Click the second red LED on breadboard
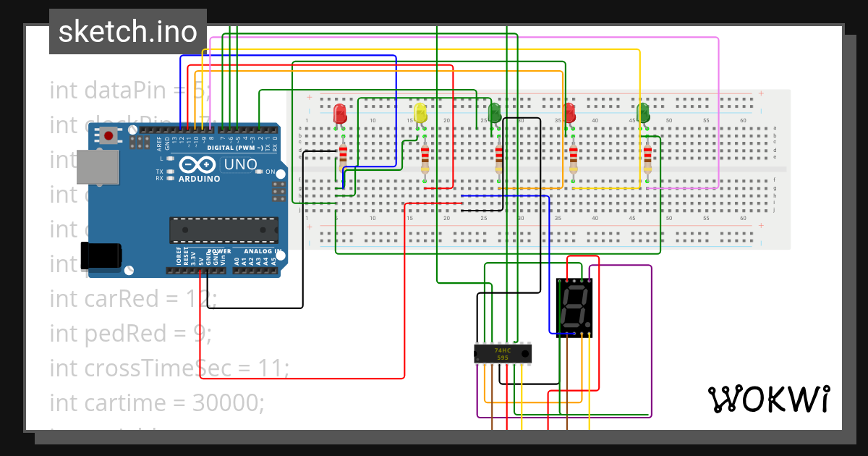Screen dimensions: 868x456 (570, 112)
